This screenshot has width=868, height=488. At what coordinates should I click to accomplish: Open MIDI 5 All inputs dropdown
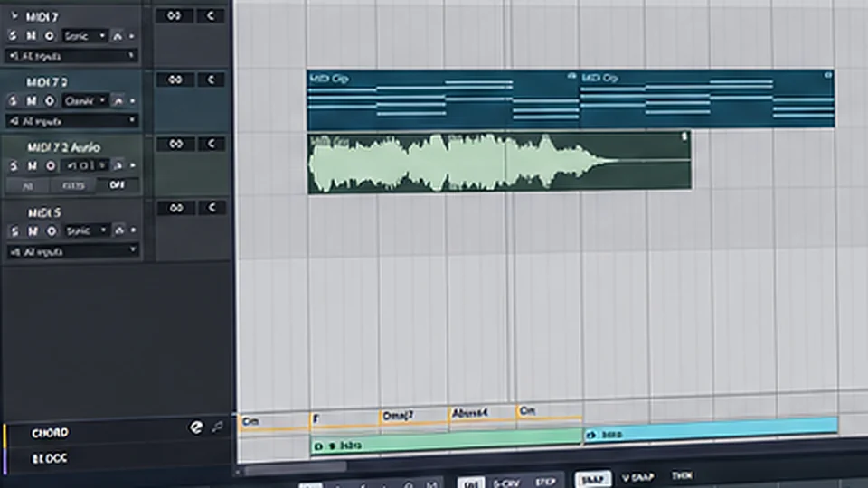72,252
